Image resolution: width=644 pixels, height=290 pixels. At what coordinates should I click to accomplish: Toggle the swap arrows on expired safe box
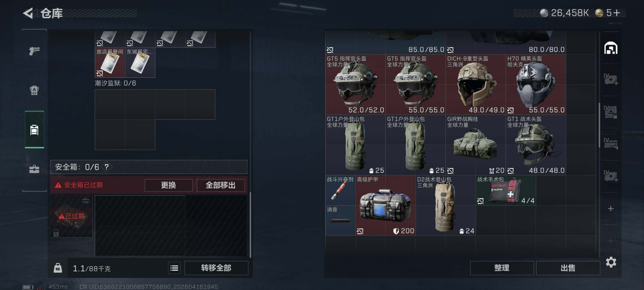(x=85, y=200)
